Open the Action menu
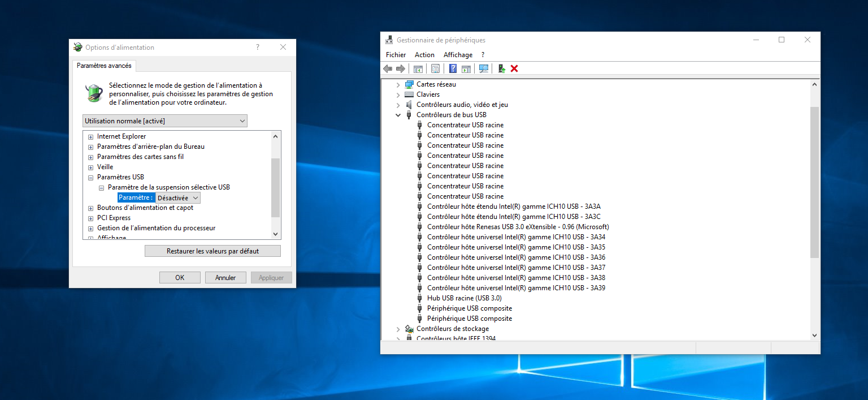Image resolution: width=868 pixels, height=400 pixels. 424,55
